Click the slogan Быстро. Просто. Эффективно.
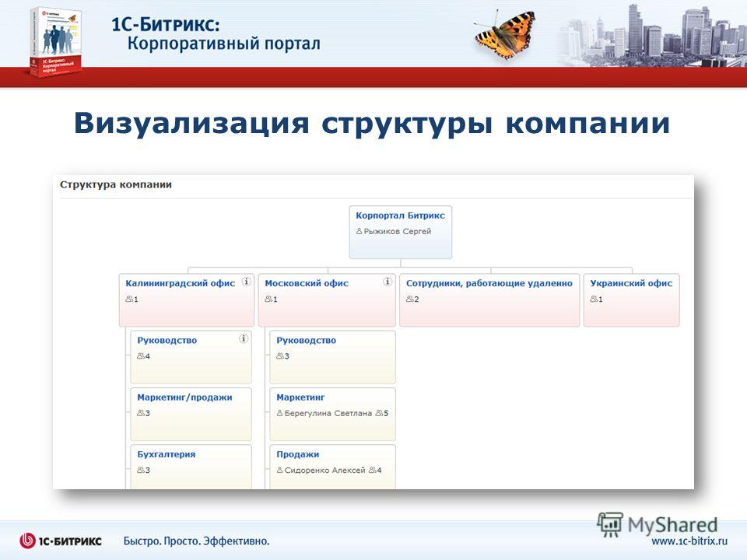Image resolution: width=747 pixels, height=560 pixels. tap(196, 541)
